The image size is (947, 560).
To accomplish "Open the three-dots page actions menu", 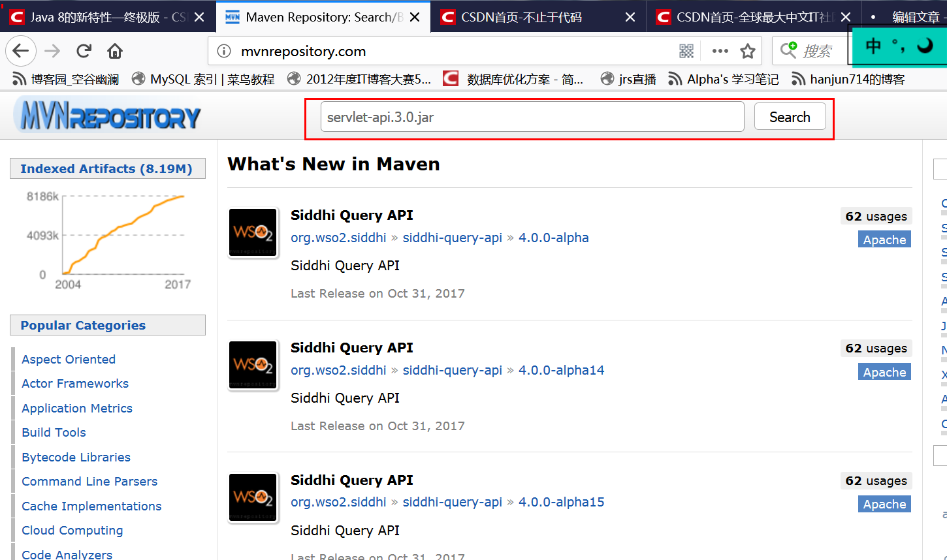I will (x=720, y=51).
